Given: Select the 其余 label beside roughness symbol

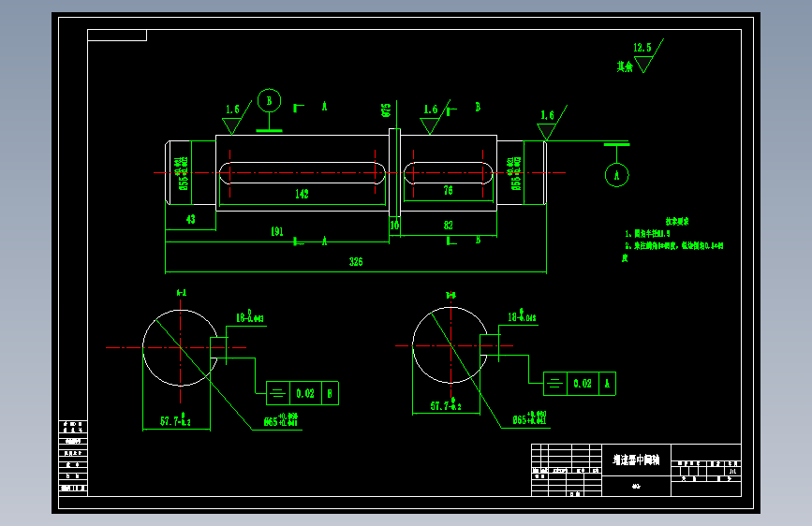Looking at the screenshot, I should coord(625,66).
